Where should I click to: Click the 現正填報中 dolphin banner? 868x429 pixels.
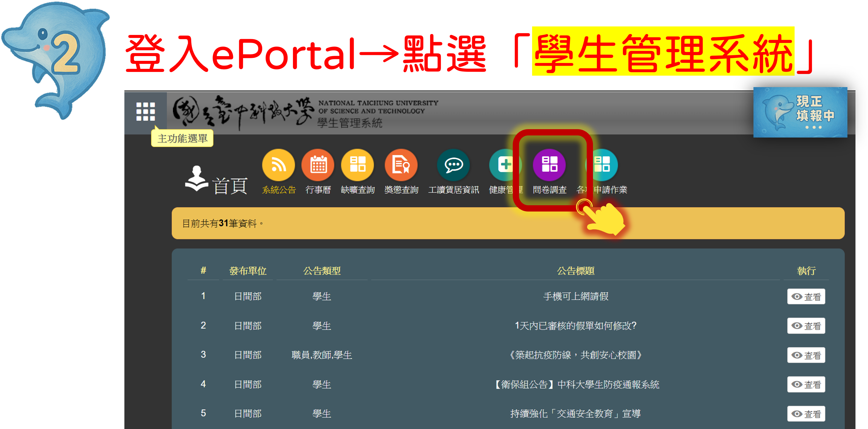pyautogui.click(x=800, y=112)
